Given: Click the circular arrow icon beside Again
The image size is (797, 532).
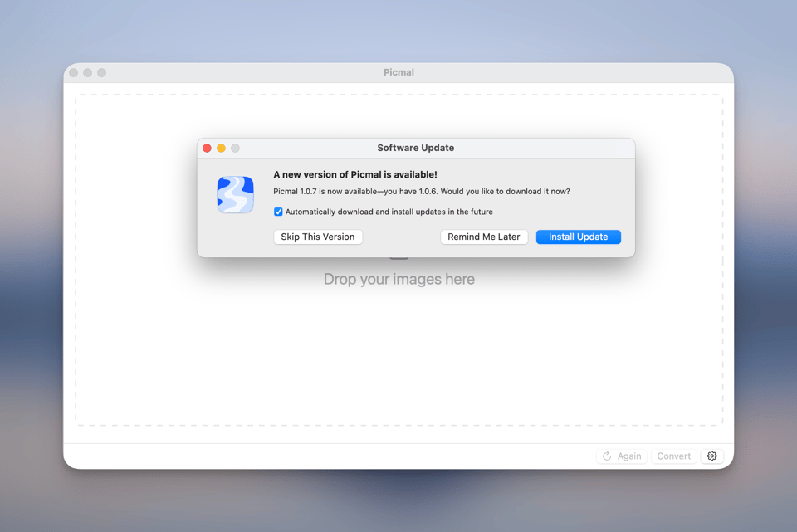Looking at the screenshot, I should (607, 456).
